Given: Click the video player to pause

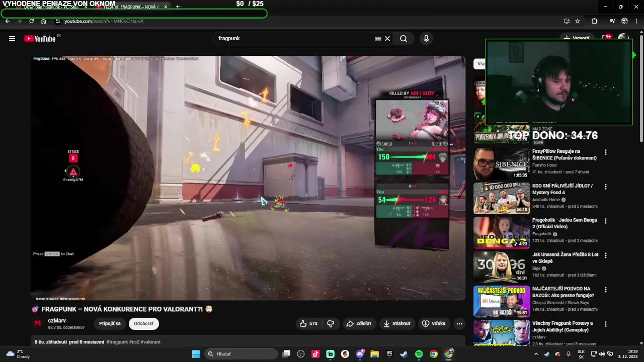Looking at the screenshot, I should tap(248, 177).
